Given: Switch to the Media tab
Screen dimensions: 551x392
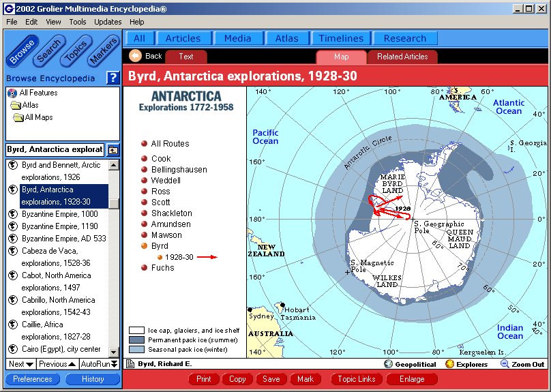Looking at the screenshot, I should pos(238,38).
